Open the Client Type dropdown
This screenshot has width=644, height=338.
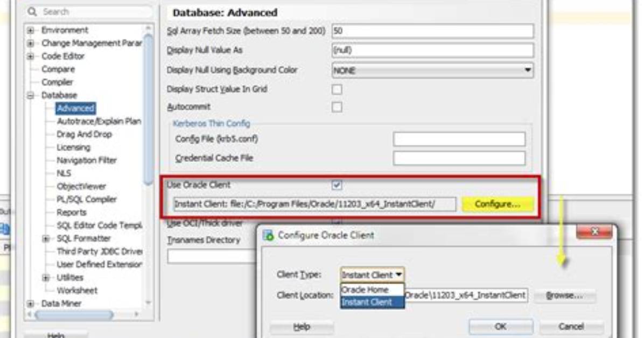[372, 274]
